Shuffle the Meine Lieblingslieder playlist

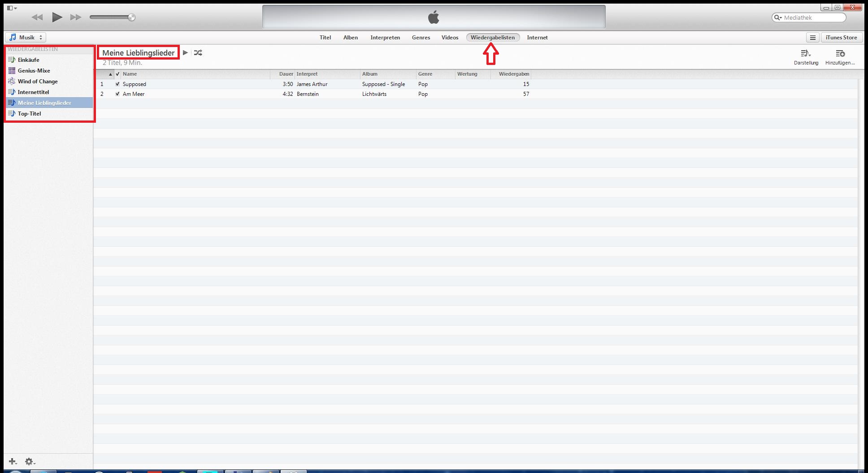point(198,53)
